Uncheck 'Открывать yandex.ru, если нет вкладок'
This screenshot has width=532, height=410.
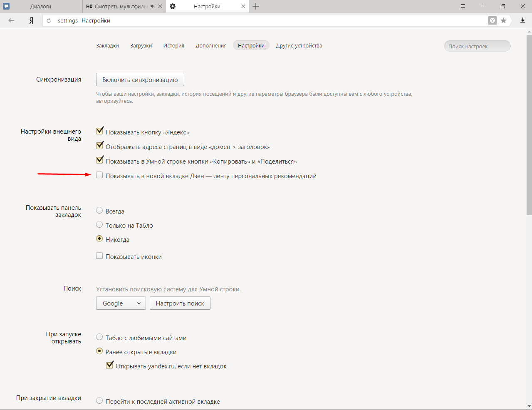click(110, 365)
